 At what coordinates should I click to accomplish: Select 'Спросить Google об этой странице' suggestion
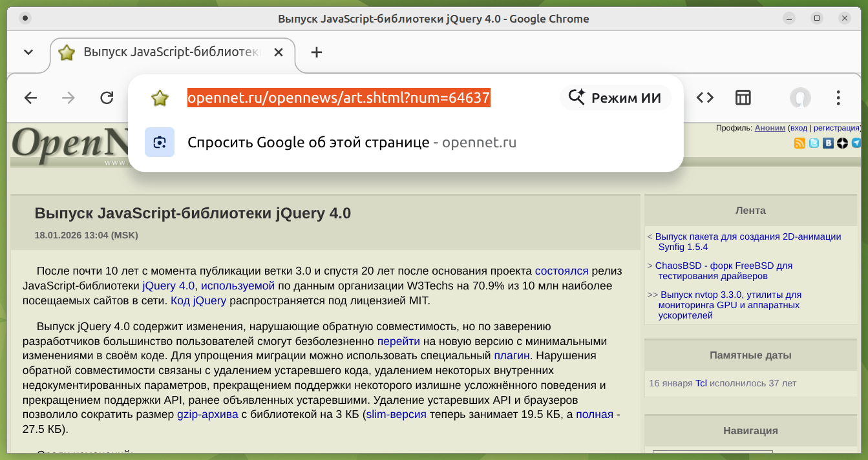click(308, 142)
